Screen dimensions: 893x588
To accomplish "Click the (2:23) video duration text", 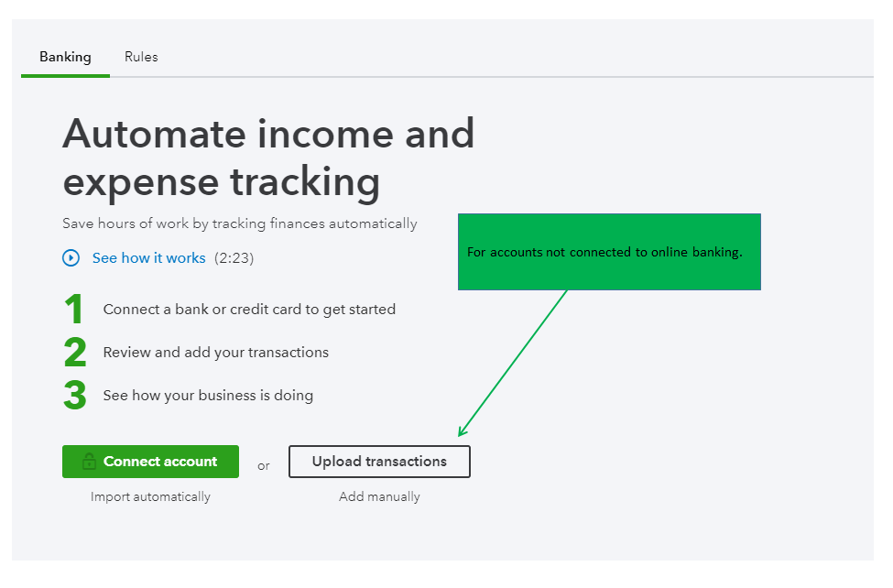I will click(234, 258).
